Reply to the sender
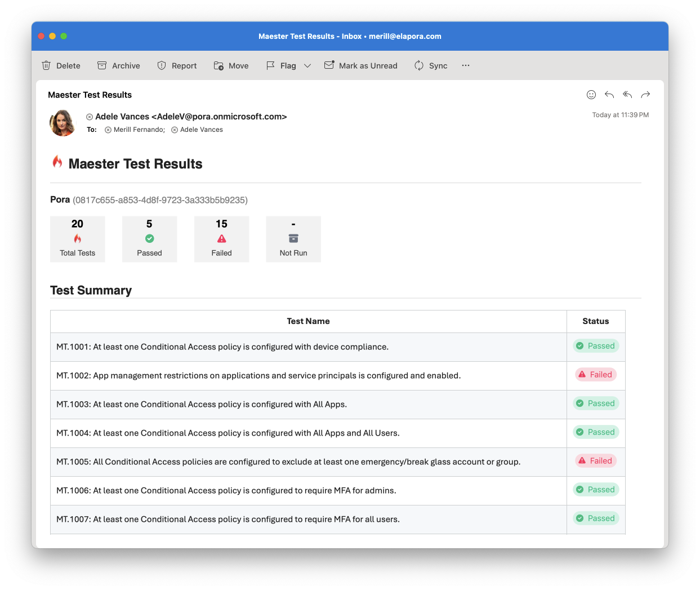Image resolution: width=700 pixels, height=590 pixels. coord(609,95)
